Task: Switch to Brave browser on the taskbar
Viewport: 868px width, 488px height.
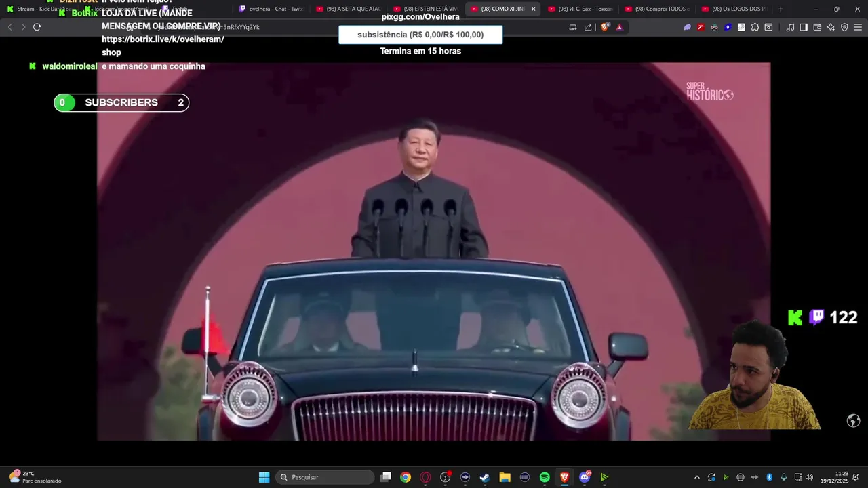Action: [x=564, y=477]
